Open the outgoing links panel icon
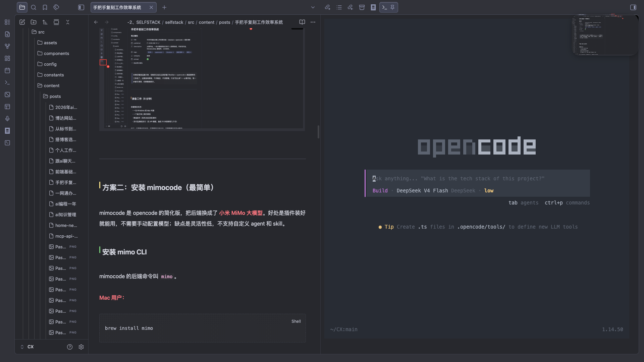The image size is (644, 362). click(328, 7)
